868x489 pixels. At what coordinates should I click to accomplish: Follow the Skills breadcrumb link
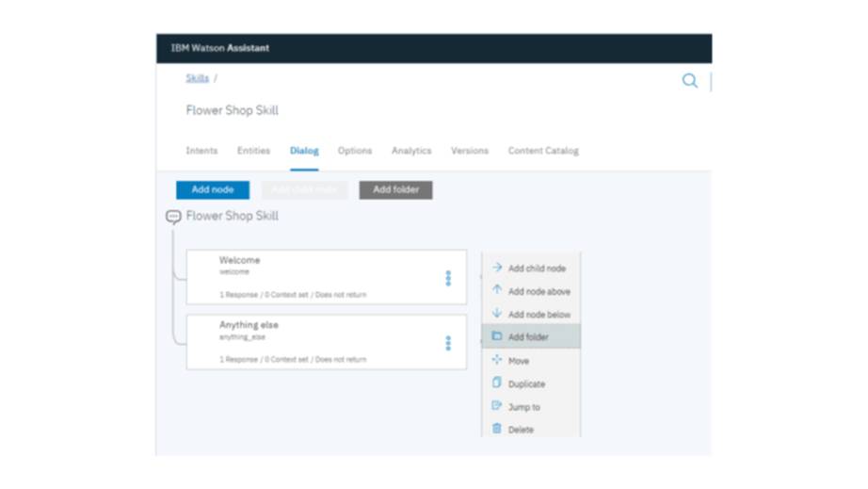tap(197, 78)
